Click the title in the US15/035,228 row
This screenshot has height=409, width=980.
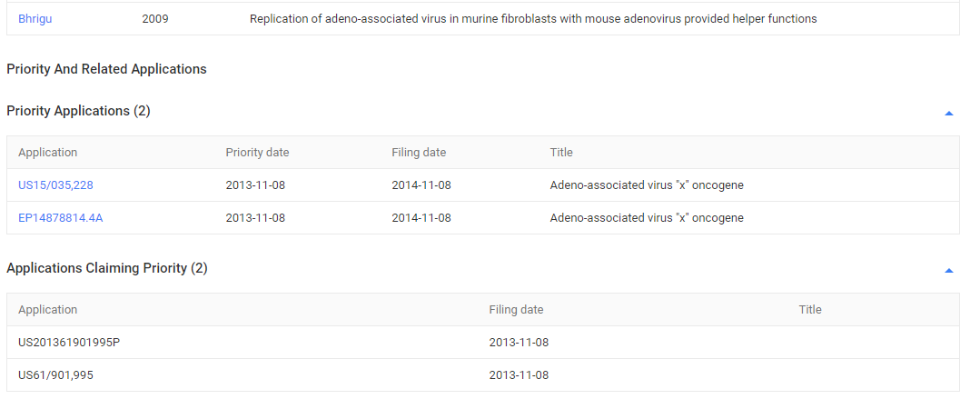[x=647, y=185]
